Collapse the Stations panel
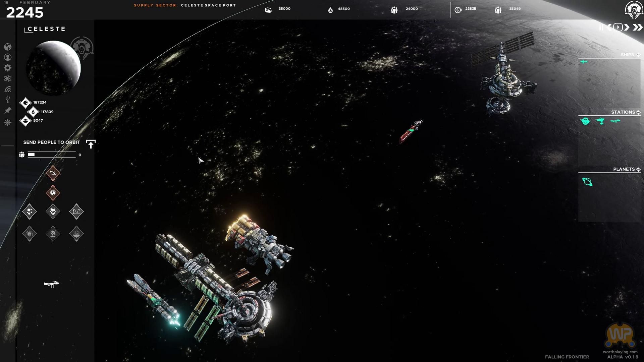The image size is (644, 362). point(638,112)
